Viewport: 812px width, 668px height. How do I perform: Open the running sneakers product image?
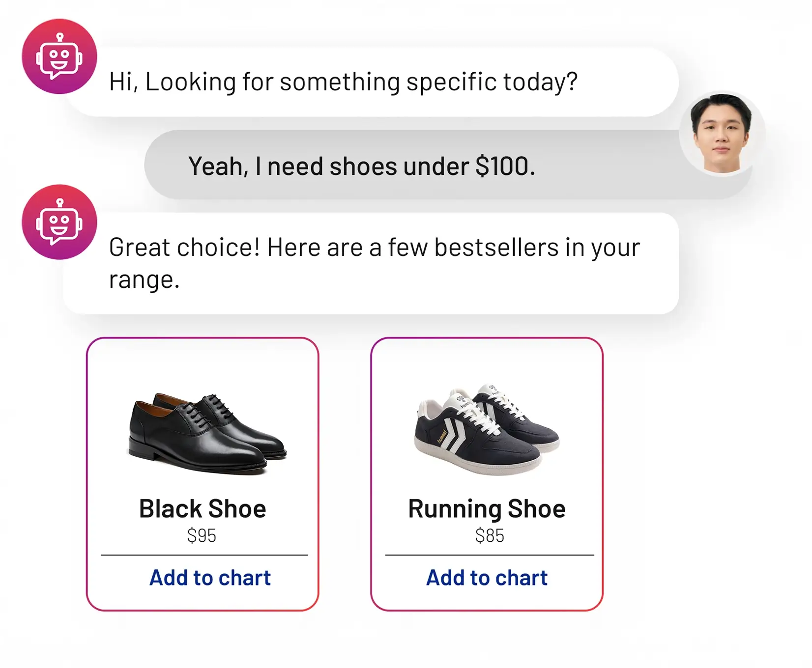tap(487, 430)
